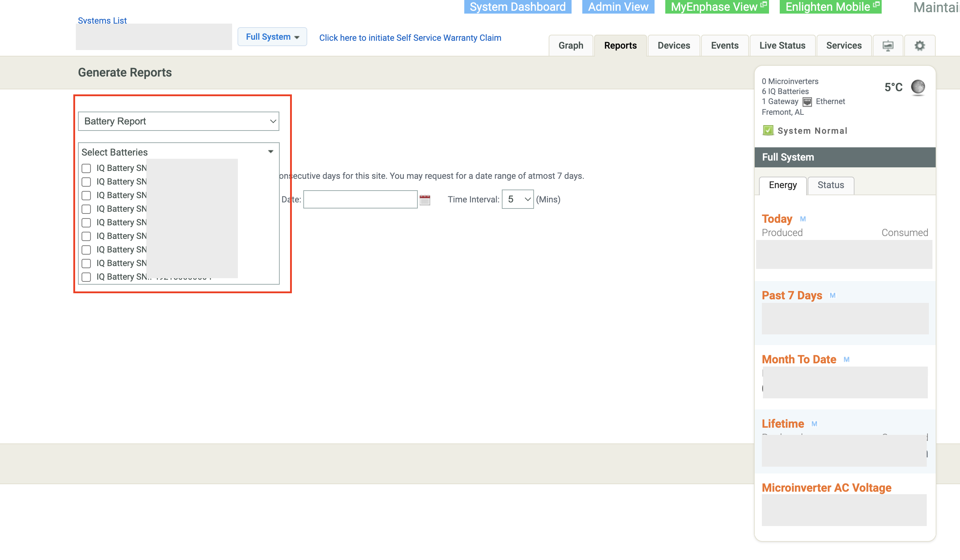Click the date input field
This screenshot has height=560, width=960.
tap(360, 200)
